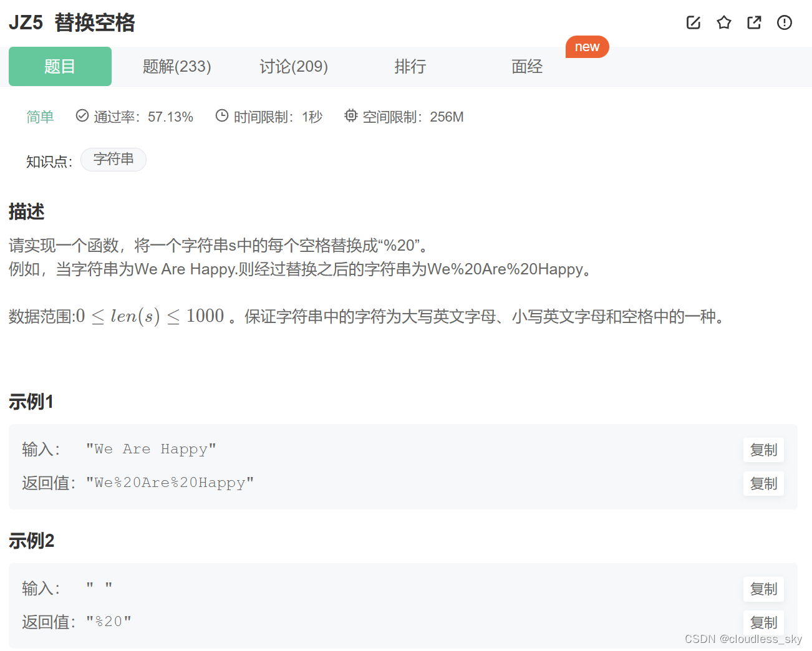Open the 面经 tab
812x651 pixels.
pyautogui.click(x=527, y=66)
